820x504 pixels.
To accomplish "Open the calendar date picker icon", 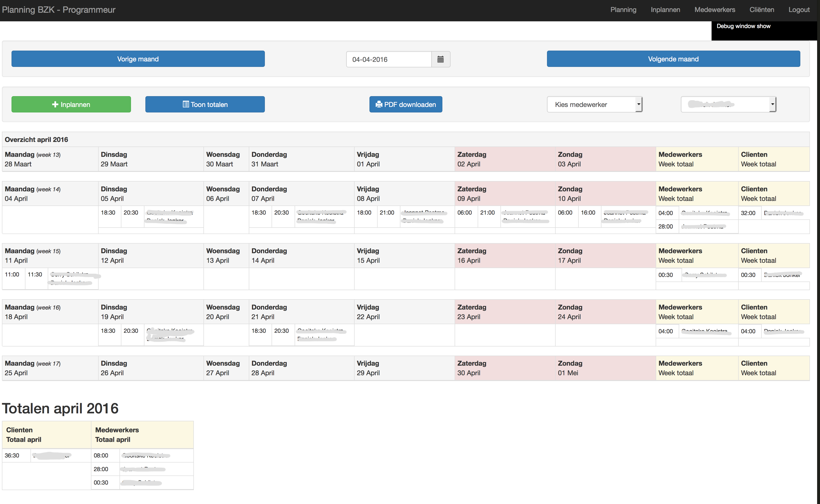I will pyautogui.click(x=440, y=59).
